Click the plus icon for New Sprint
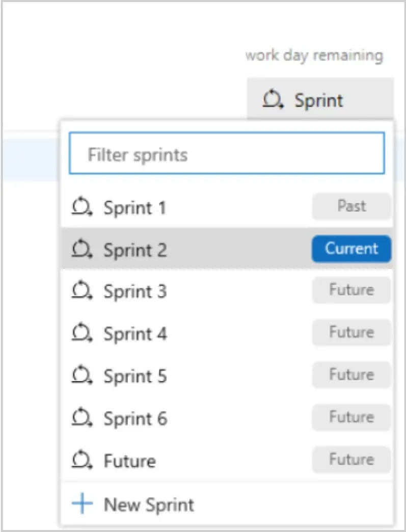 pyautogui.click(x=82, y=504)
